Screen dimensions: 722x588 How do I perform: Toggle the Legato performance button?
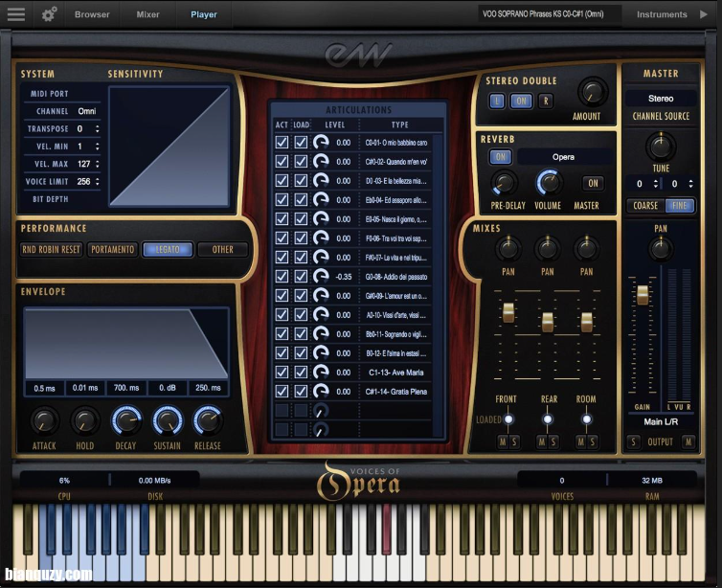168,250
